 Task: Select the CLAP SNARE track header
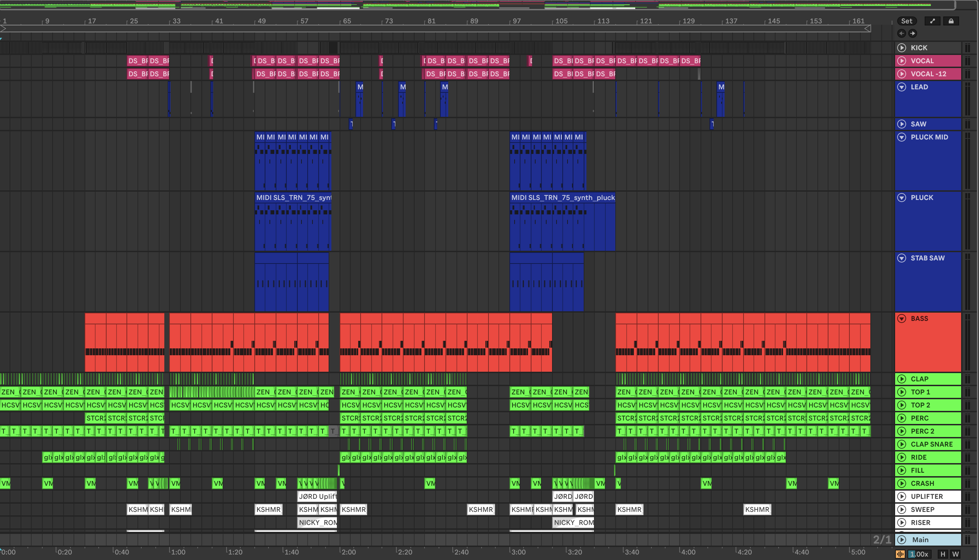pyautogui.click(x=931, y=444)
